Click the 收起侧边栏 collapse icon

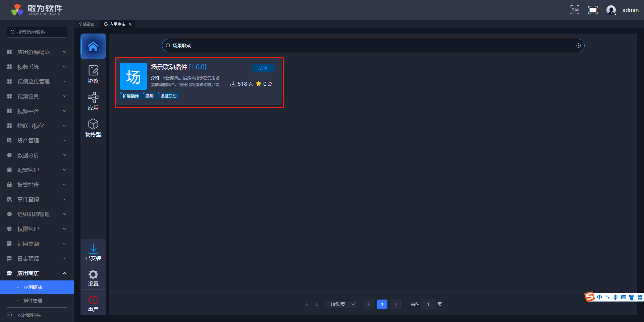pos(9,315)
